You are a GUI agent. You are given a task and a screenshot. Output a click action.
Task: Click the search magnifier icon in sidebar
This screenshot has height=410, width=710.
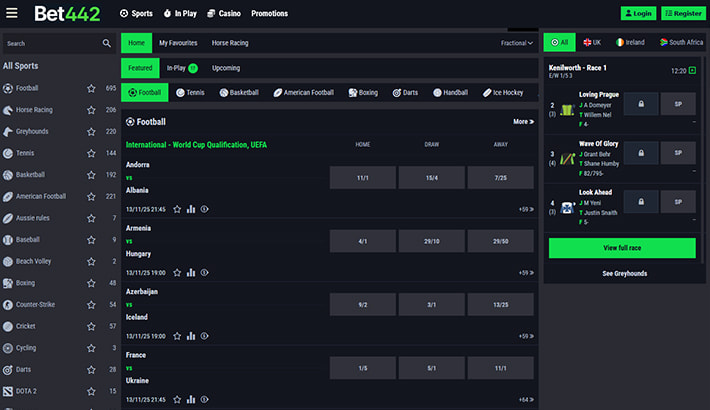pyautogui.click(x=107, y=44)
